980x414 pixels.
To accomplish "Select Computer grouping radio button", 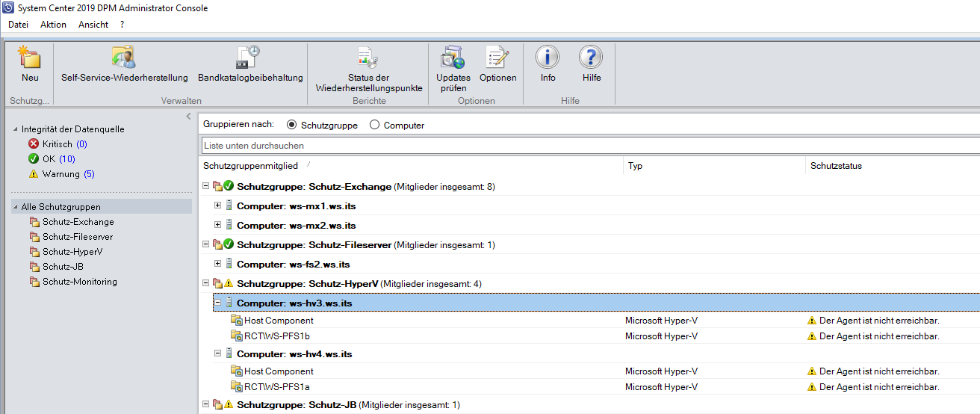I will point(374,125).
